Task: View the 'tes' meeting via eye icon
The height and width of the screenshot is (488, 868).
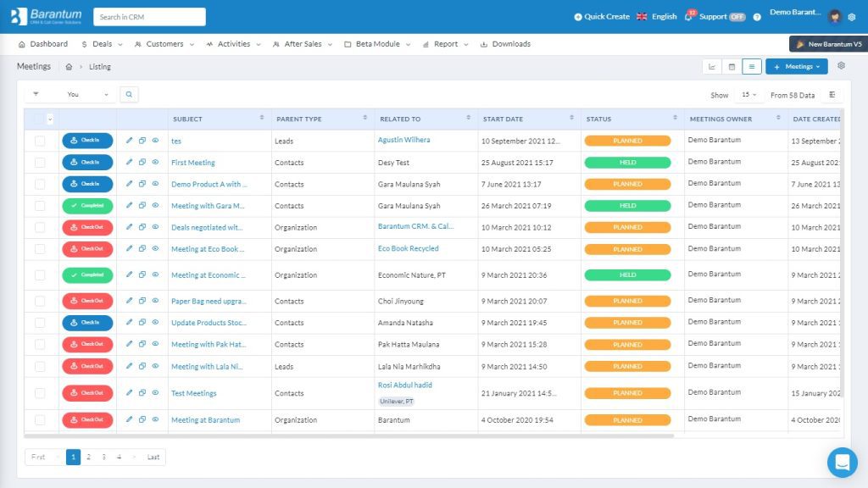Action: pyautogui.click(x=156, y=141)
